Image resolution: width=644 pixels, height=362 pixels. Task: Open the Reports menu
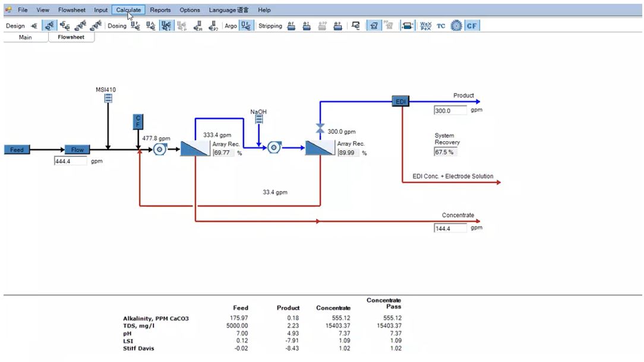click(x=160, y=10)
